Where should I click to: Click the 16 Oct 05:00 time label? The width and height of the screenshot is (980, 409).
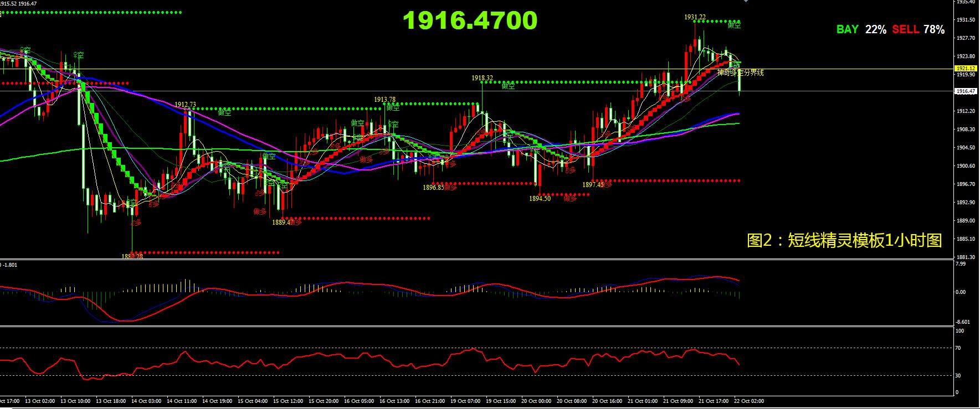pyautogui.click(x=359, y=401)
